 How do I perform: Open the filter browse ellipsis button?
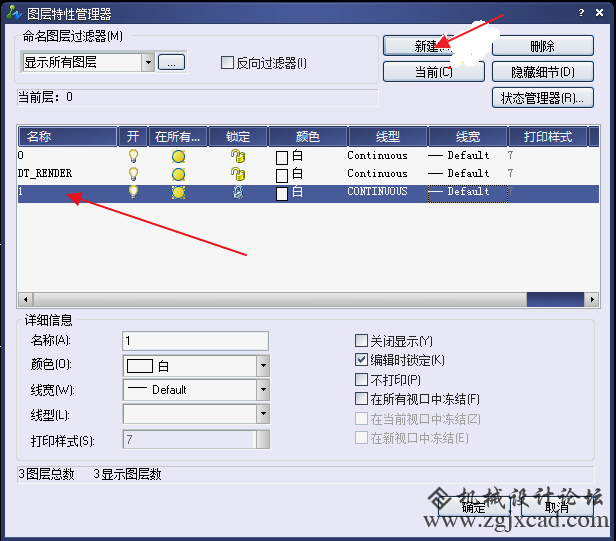(x=171, y=62)
